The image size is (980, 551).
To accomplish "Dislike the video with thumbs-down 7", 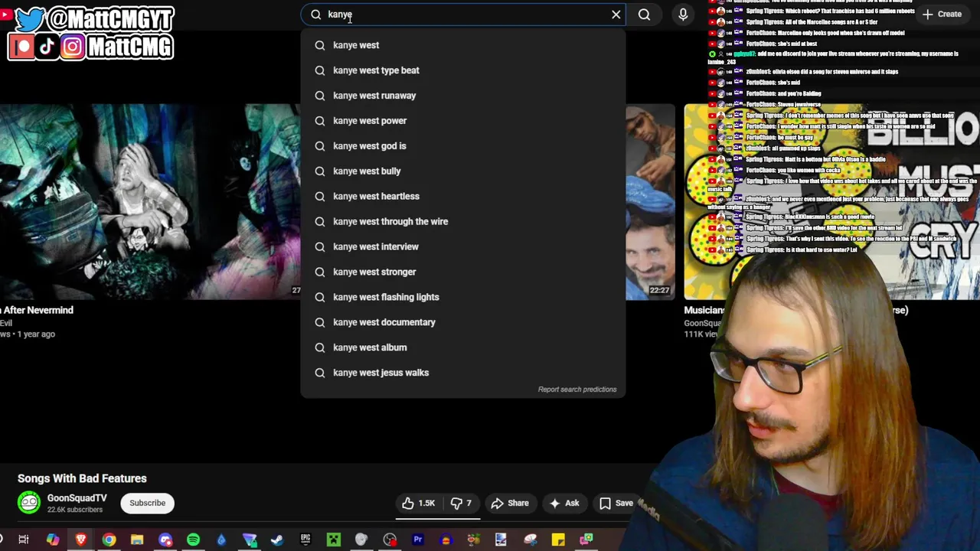I will click(x=461, y=503).
